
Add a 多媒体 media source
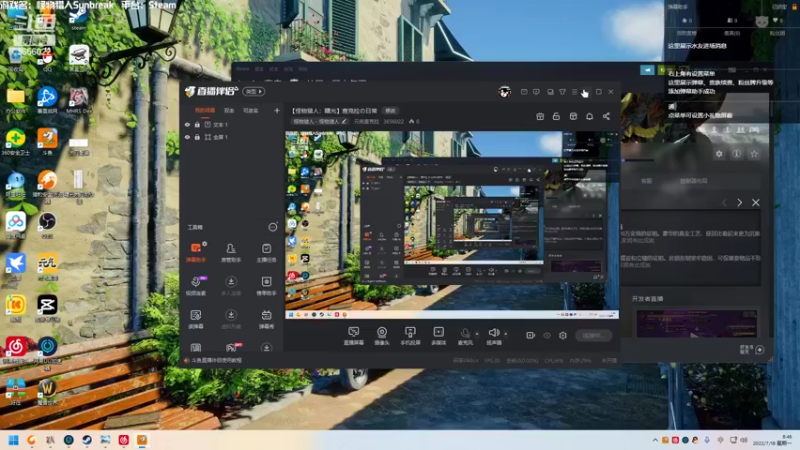coord(439,336)
